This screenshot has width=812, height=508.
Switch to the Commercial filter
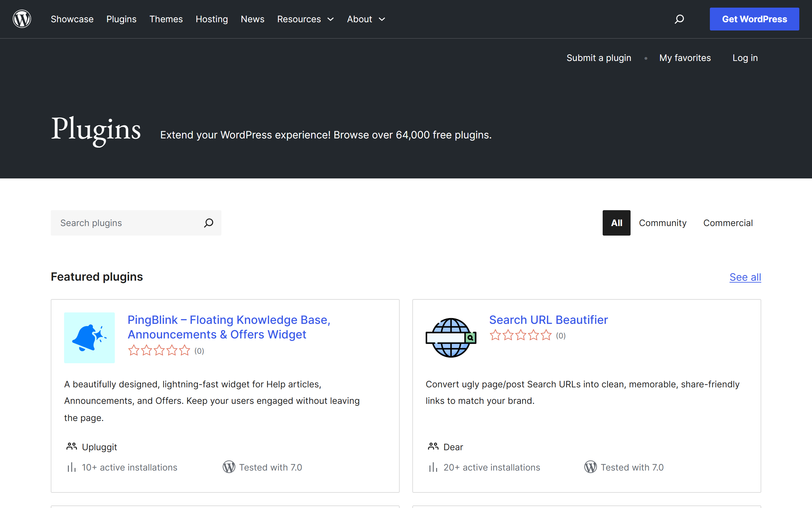(728, 223)
